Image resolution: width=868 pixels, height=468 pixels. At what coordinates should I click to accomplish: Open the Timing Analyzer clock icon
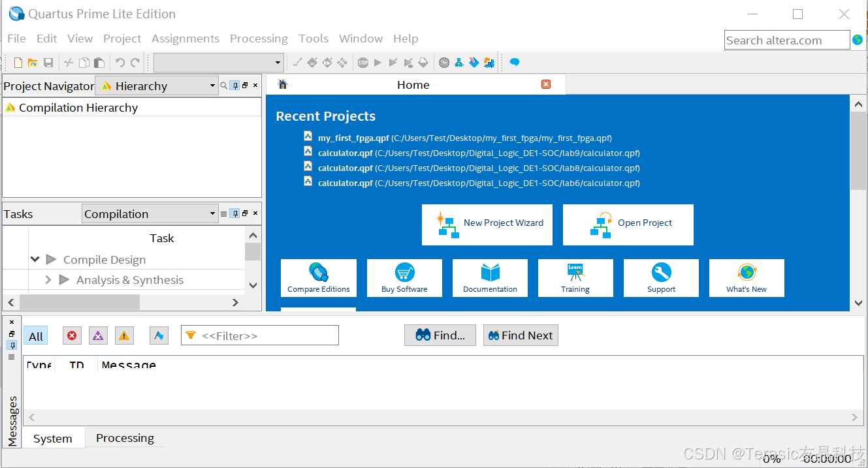(x=444, y=63)
